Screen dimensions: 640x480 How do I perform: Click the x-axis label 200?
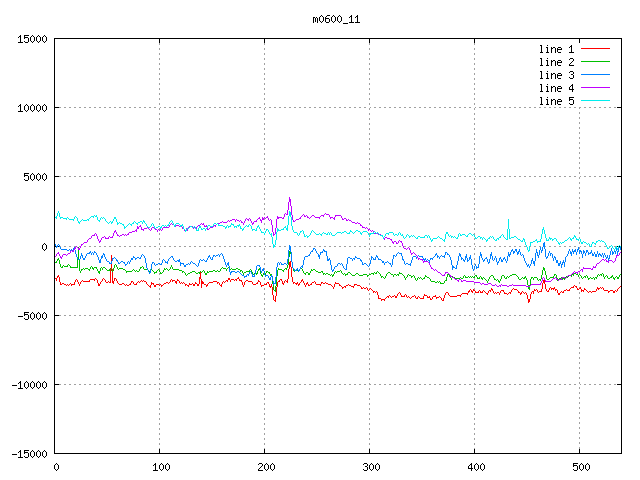pos(266,467)
